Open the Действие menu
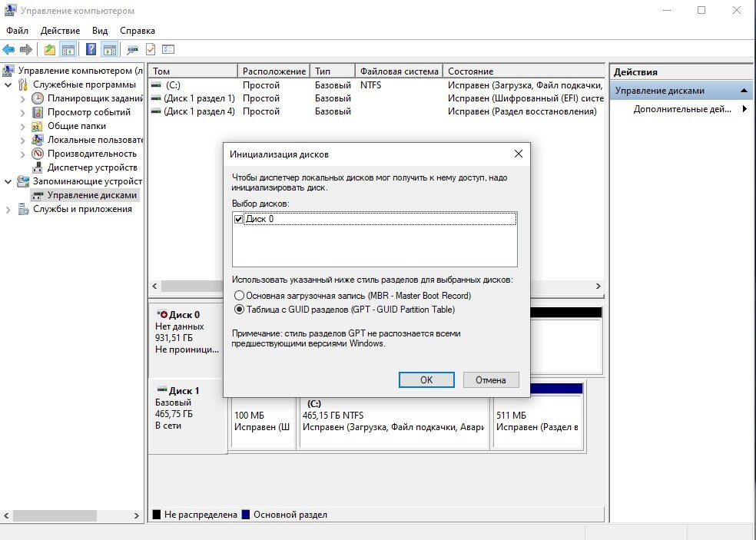The width and height of the screenshot is (756, 540). (x=60, y=31)
